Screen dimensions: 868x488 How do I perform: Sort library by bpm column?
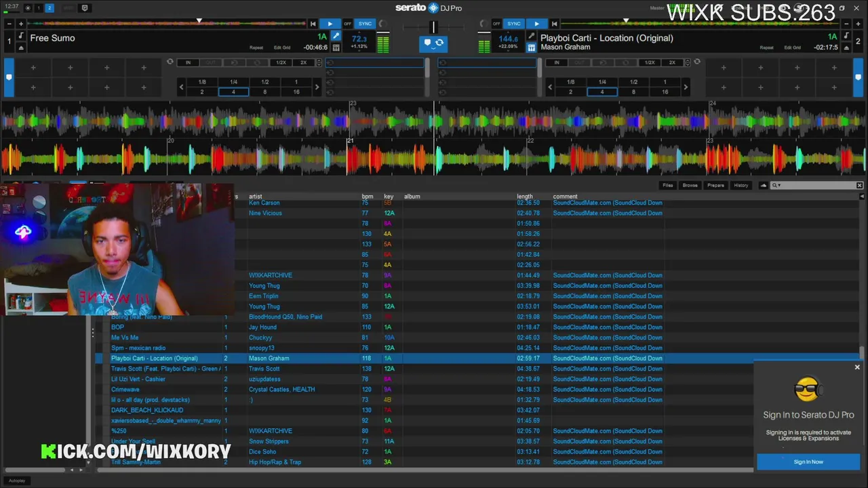pyautogui.click(x=367, y=197)
